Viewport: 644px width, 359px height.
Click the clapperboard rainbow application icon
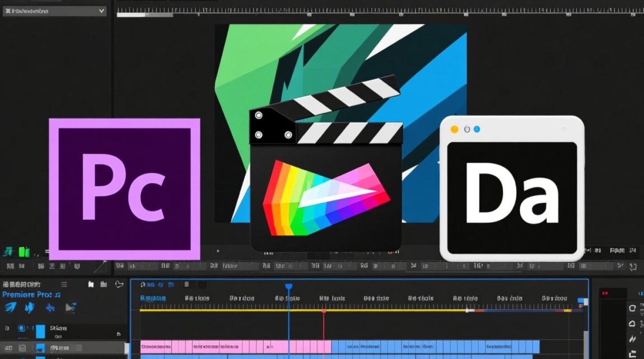[x=325, y=164]
